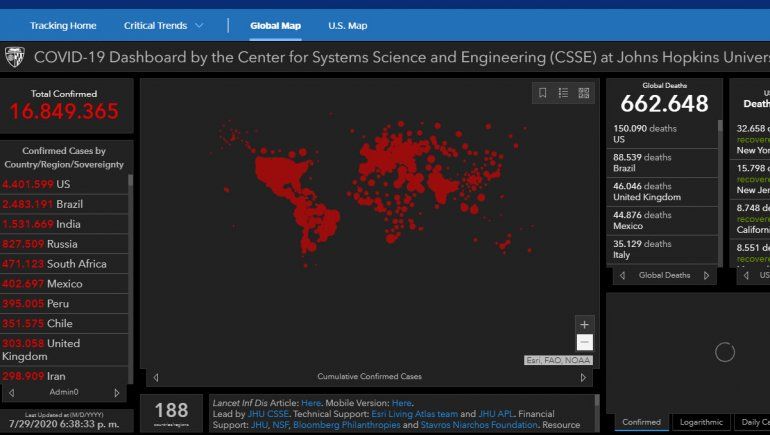Click the Johns Hopkins shield logo
Screen dimensions: 770x435
(14, 57)
